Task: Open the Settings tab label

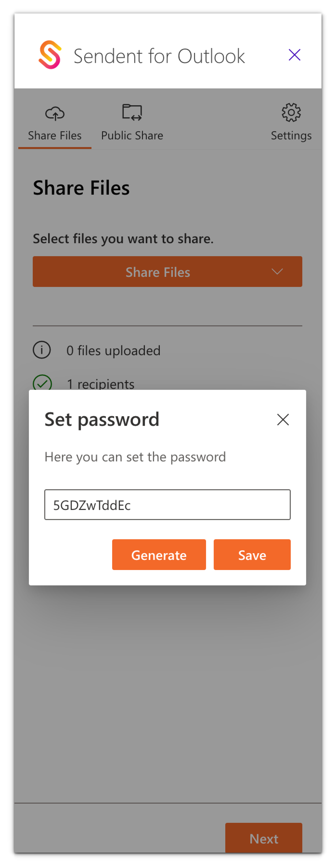Action: tap(291, 136)
